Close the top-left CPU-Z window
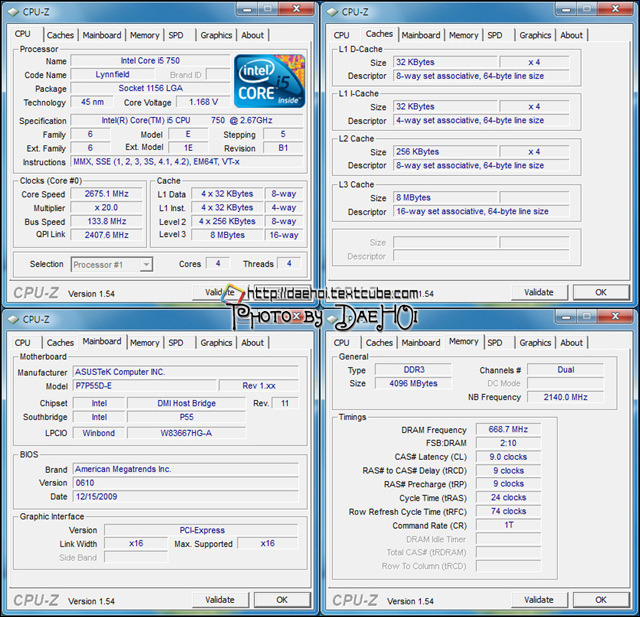Screen dimensions: 640x617 [x=296, y=9]
